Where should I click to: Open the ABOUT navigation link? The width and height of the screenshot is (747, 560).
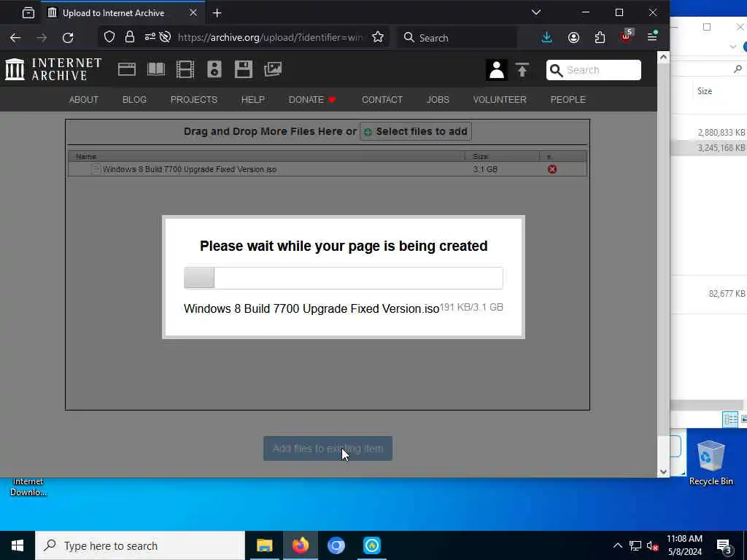coord(84,99)
